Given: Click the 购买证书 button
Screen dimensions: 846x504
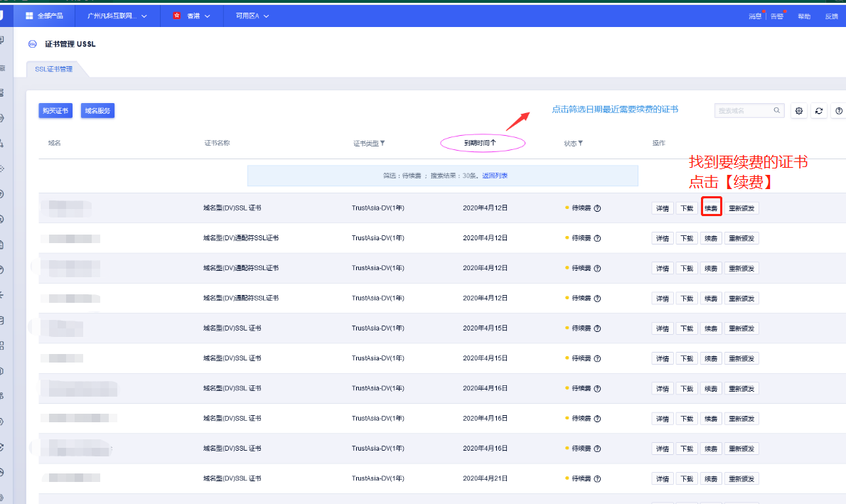Looking at the screenshot, I should tap(55, 111).
